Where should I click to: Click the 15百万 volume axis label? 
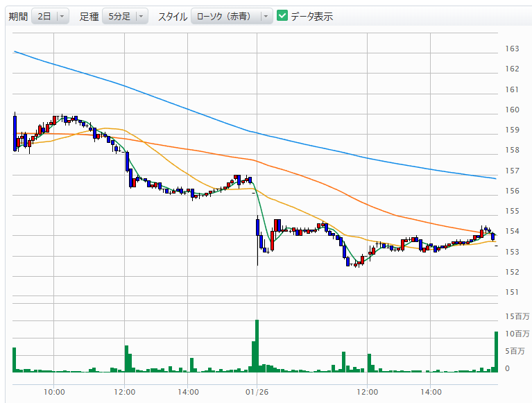point(517,316)
